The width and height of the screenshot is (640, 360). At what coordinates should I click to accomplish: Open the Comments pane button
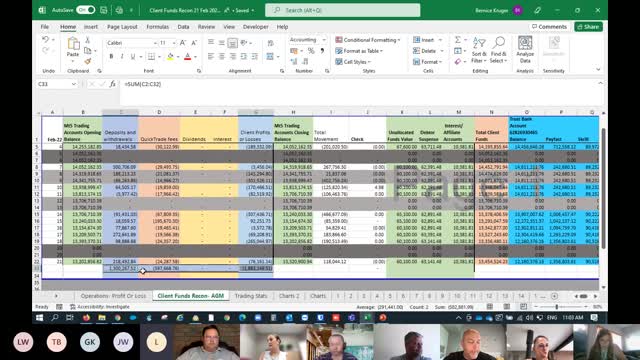click(x=549, y=27)
